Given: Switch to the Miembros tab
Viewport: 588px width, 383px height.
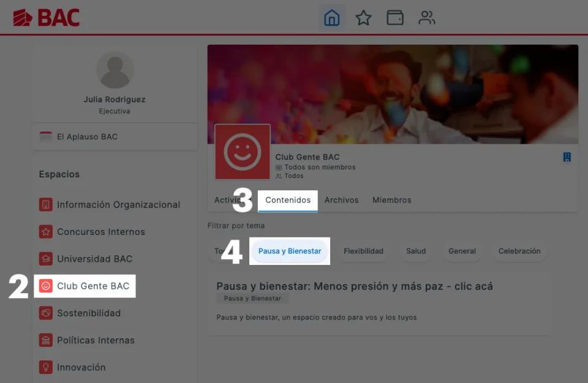Looking at the screenshot, I should click(x=391, y=200).
